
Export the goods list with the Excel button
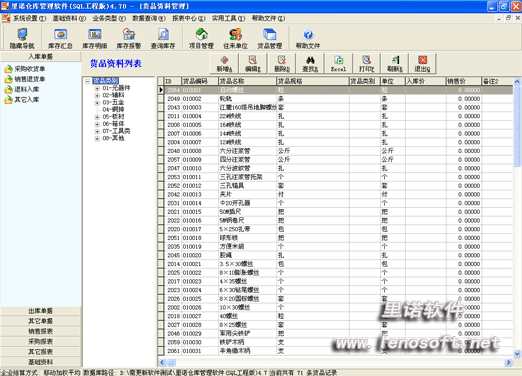tap(338, 63)
